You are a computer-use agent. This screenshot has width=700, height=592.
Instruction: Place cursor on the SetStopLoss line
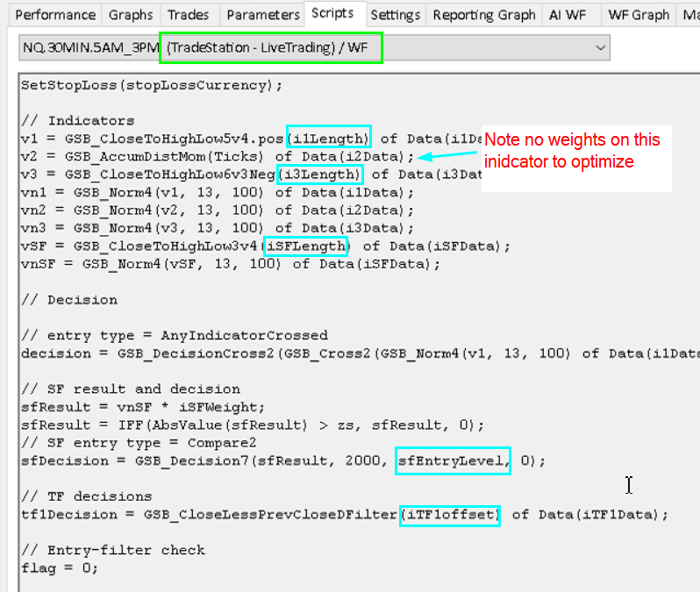152,84
